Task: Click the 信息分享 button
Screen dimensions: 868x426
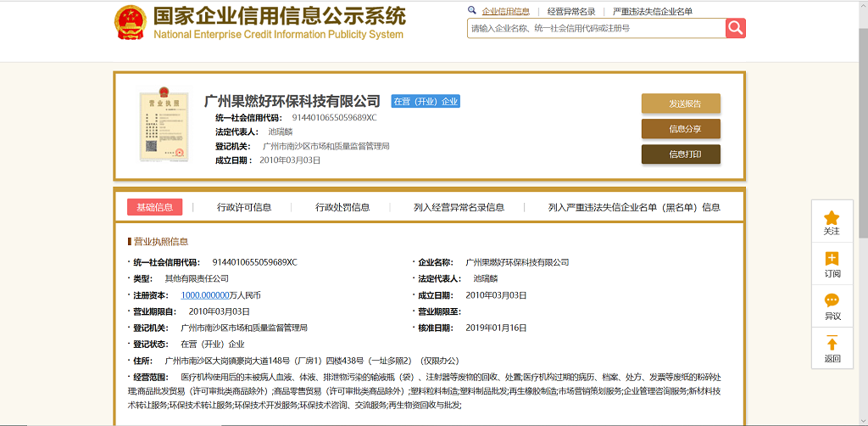Action: (681, 129)
